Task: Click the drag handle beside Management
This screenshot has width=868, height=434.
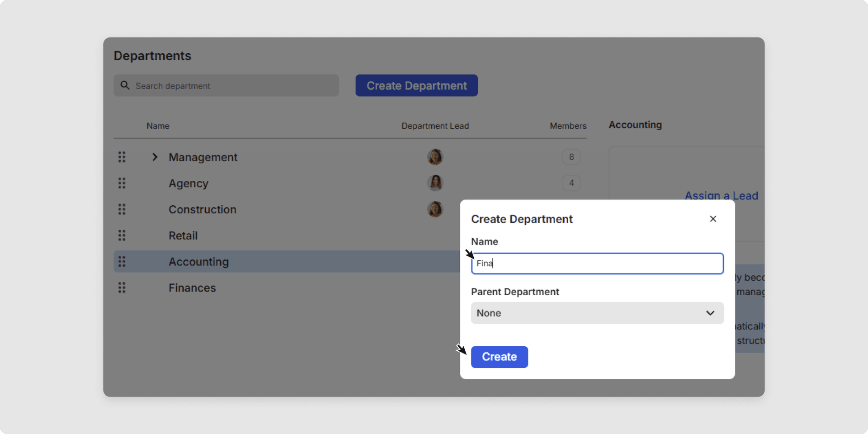Action: (x=122, y=157)
